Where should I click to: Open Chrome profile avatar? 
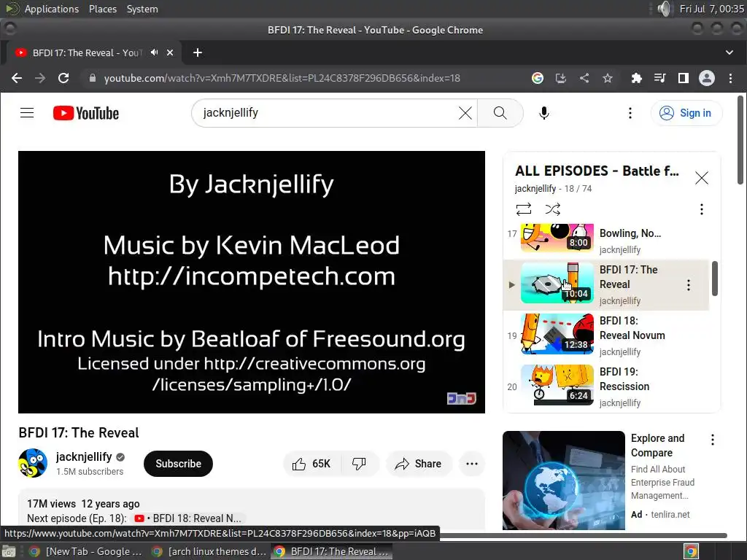(706, 78)
